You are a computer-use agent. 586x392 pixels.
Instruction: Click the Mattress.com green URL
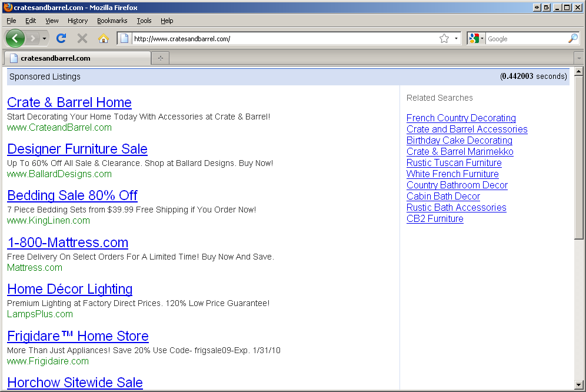(x=34, y=268)
